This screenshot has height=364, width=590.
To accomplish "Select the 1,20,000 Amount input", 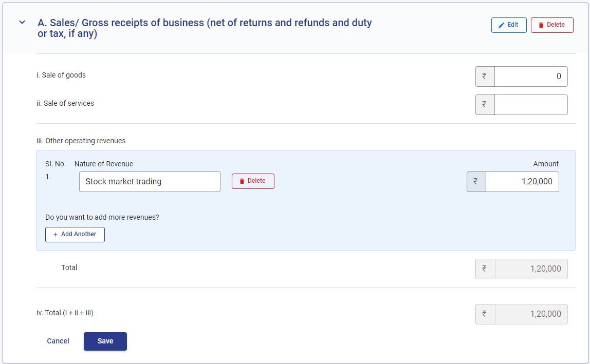I will tap(522, 182).
